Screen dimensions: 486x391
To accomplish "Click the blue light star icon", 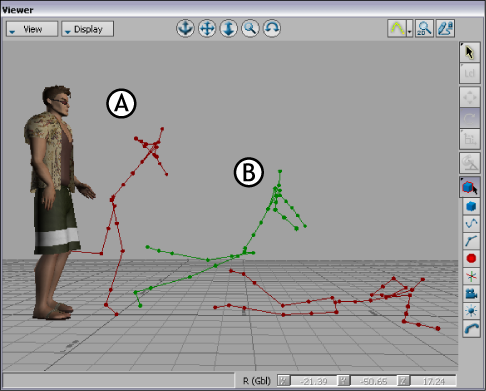I will [x=471, y=311].
